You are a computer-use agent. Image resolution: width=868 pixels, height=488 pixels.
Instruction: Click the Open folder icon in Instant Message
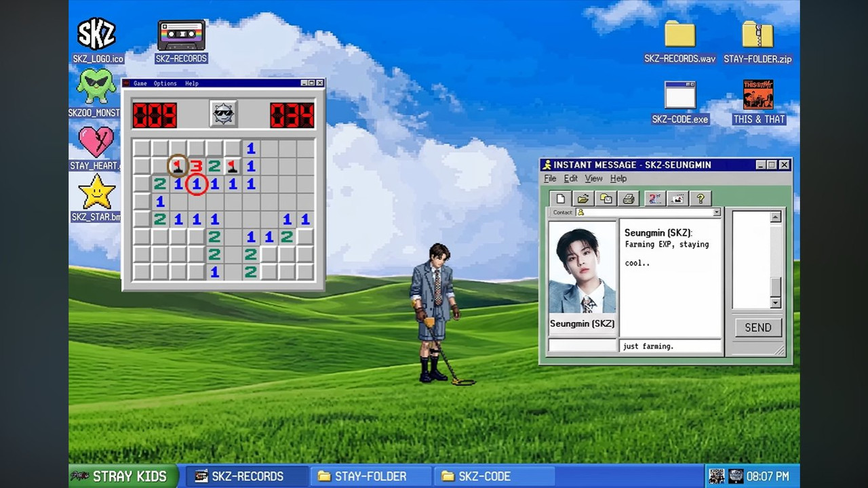point(583,199)
